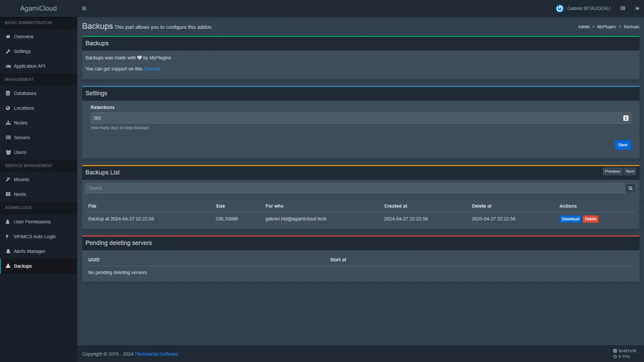Select User Permissions in sidebar

tap(32, 222)
